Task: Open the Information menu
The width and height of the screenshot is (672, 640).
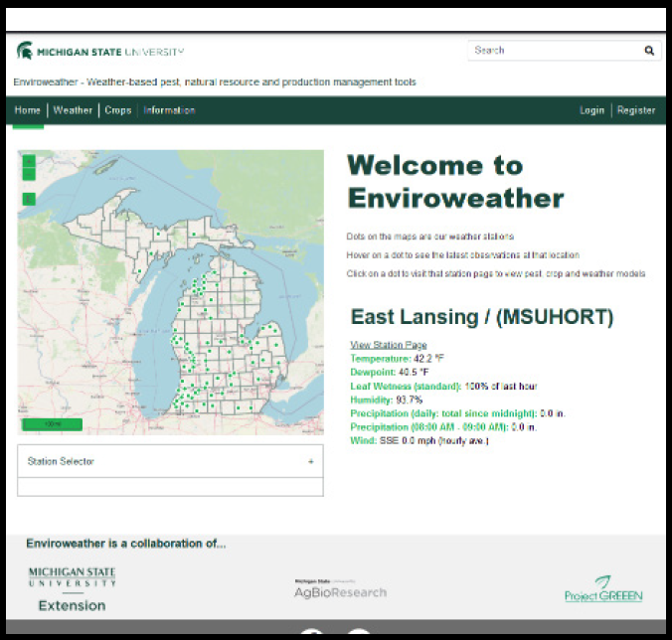Action: [x=169, y=110]
